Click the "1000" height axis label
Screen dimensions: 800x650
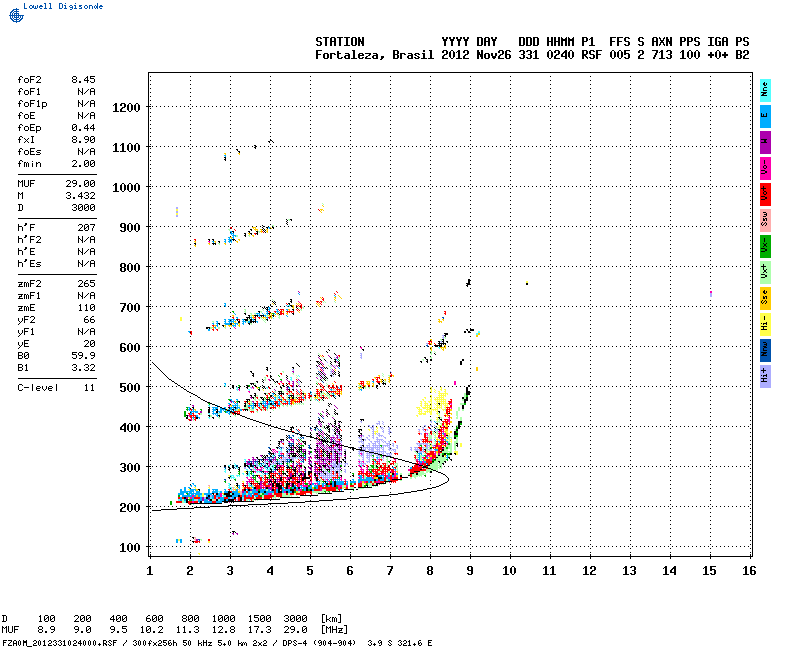[x=126, y=188]
